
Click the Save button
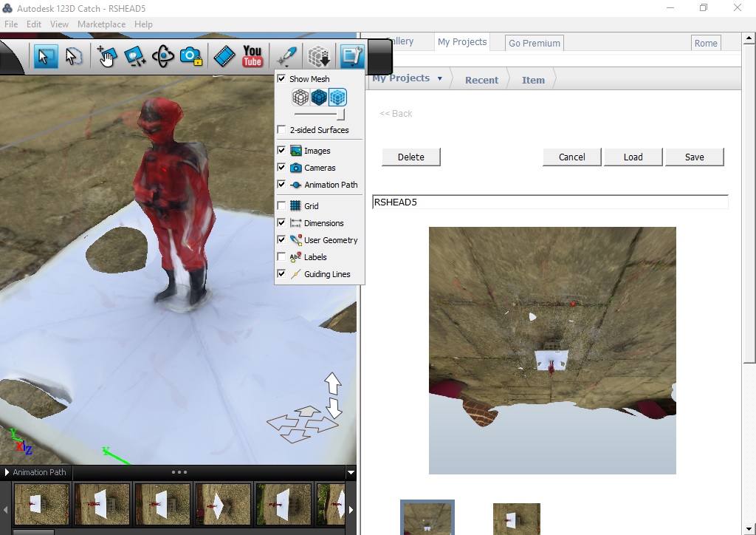(694, 157)
